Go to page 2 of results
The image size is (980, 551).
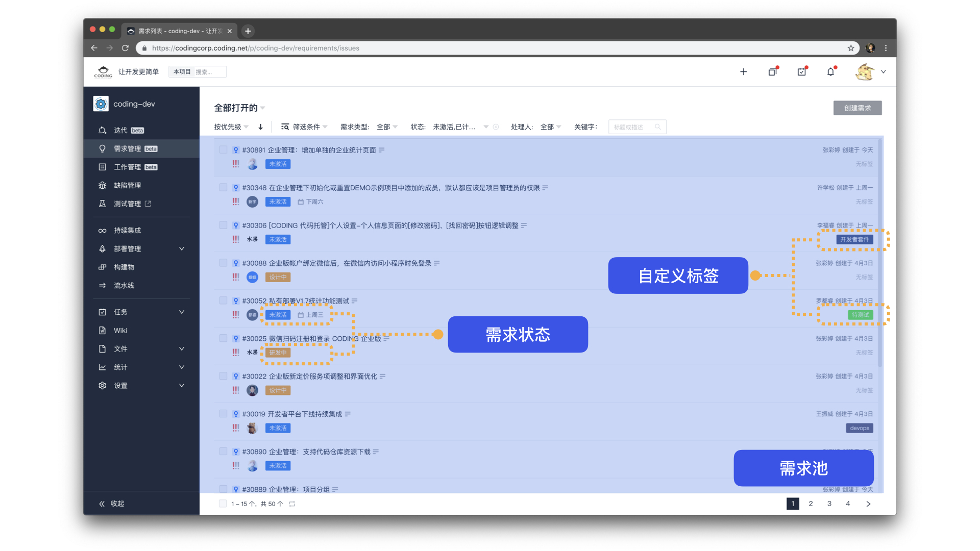[x=811, y=504]
